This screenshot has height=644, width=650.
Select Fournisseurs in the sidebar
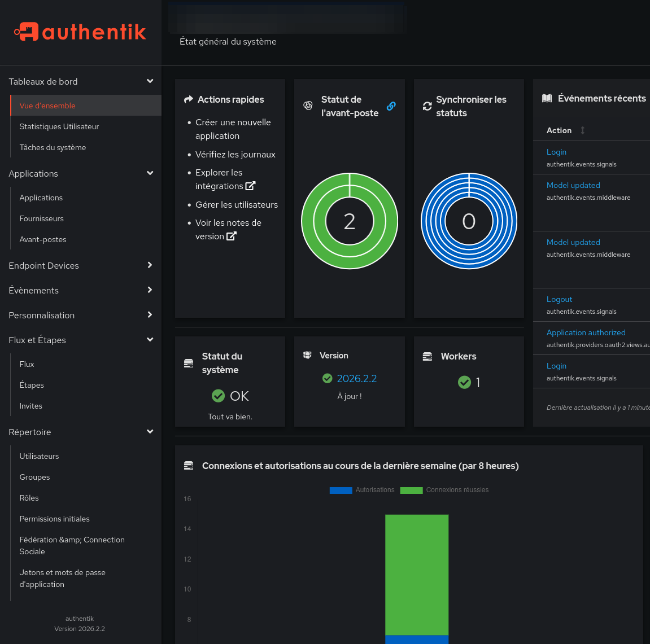42,218
